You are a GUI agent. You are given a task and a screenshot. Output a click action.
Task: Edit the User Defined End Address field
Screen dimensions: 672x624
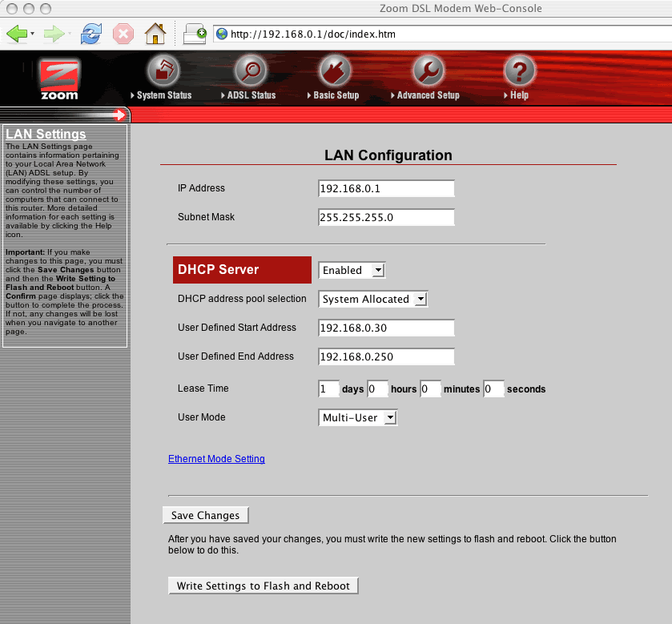tap(386, 356)
